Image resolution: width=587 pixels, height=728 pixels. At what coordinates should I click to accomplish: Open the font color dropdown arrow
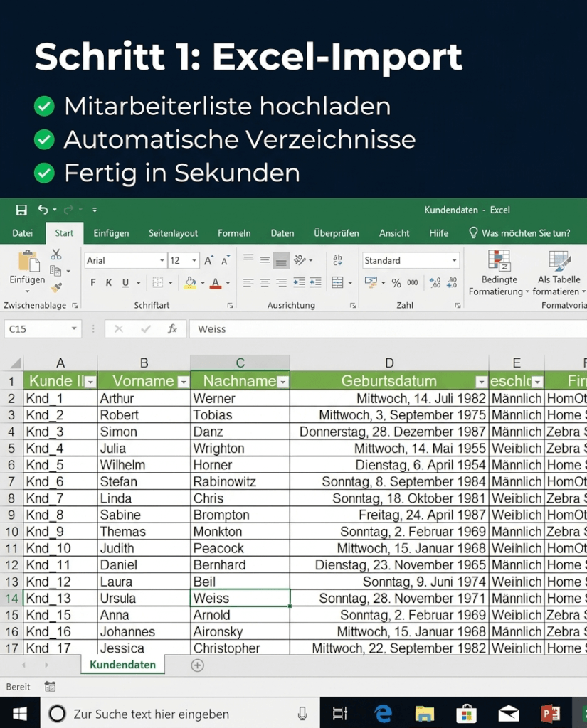click(228, 283)
